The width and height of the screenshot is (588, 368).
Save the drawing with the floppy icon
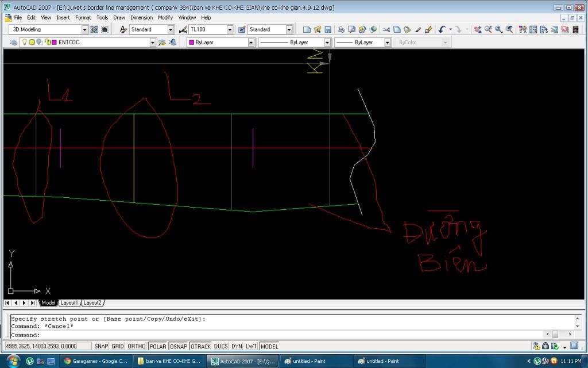[328, 29]
